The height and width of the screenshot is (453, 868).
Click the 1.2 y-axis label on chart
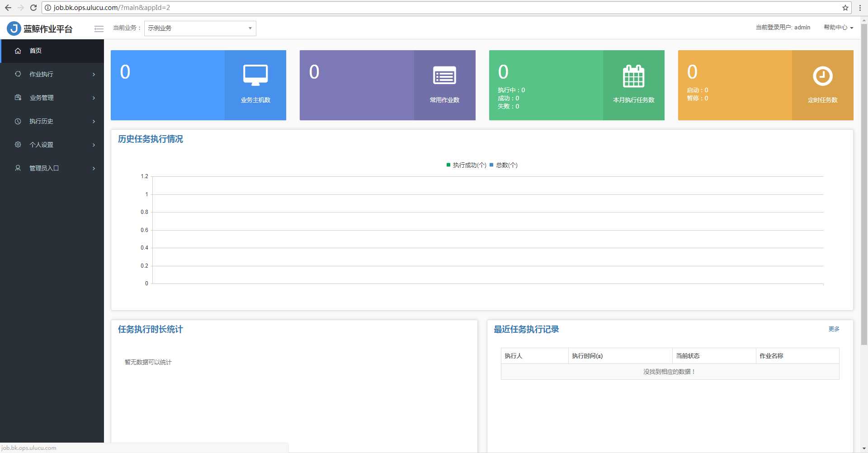(144, 176)
